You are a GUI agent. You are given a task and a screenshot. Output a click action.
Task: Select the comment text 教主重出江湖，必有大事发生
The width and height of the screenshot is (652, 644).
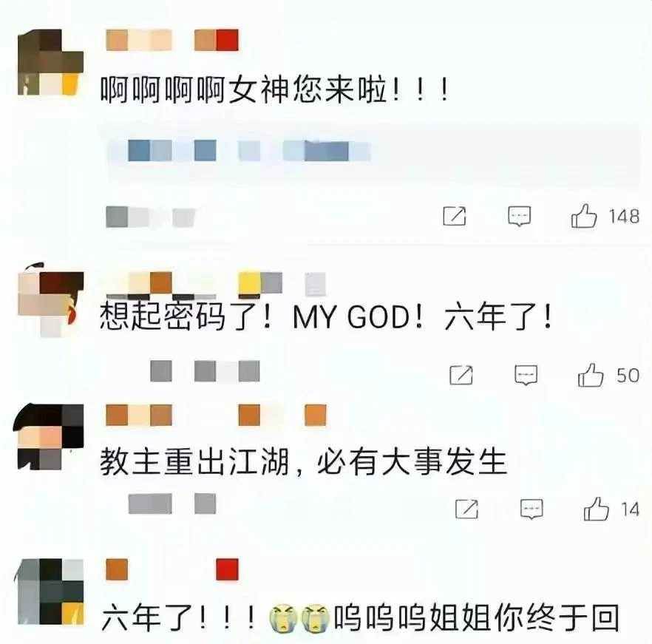(304, 461)
